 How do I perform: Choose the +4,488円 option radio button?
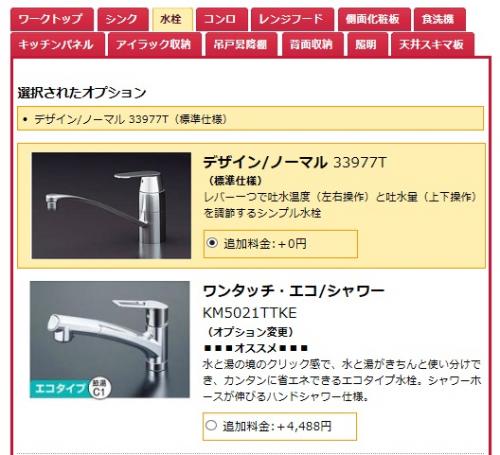tap(211, 425)
